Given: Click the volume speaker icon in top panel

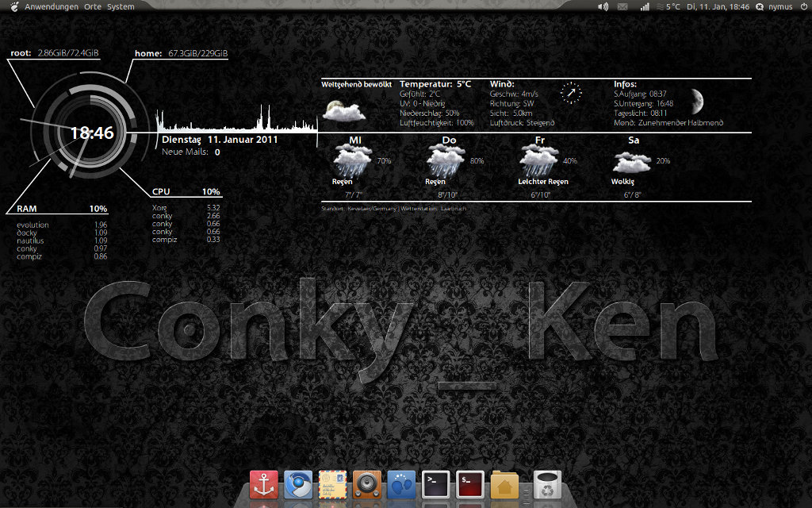Looking at the screenshot, I should click(x=603, y=6).
